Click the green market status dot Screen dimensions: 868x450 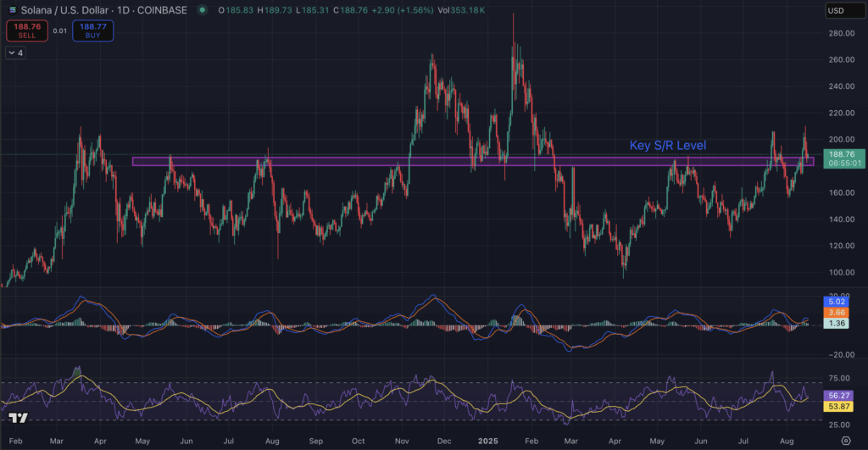[x=203, y=10]
